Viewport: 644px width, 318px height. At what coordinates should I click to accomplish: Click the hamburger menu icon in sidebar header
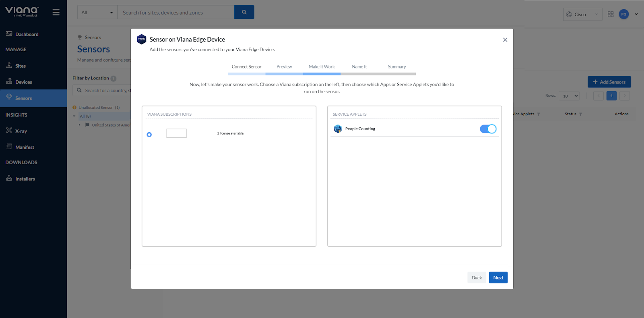56,12
